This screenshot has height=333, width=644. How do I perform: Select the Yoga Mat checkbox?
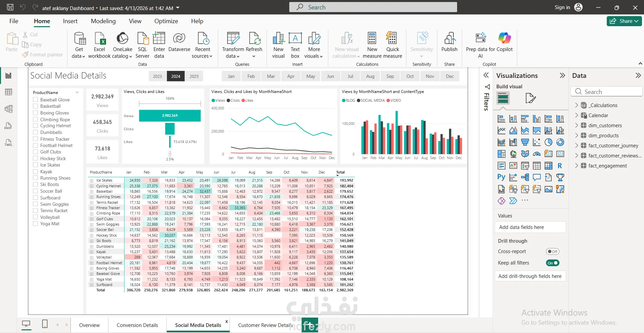[35, 224]
